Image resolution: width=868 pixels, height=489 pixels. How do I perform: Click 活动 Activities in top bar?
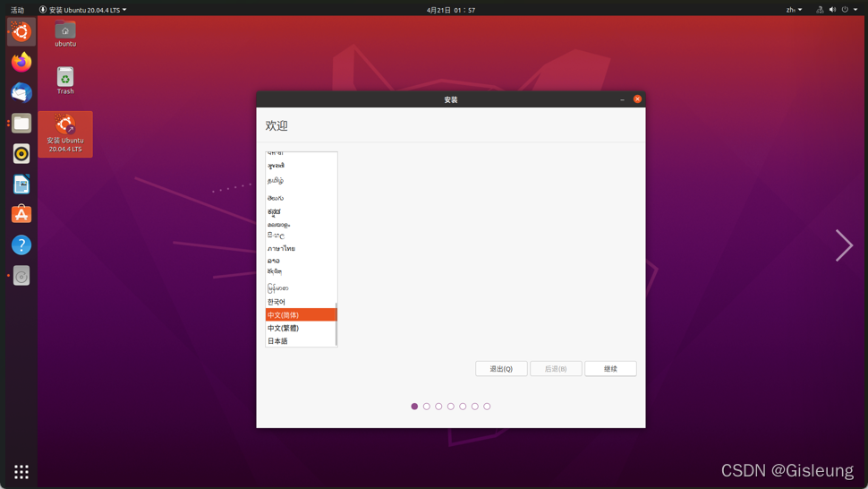[x=17, y=10]
